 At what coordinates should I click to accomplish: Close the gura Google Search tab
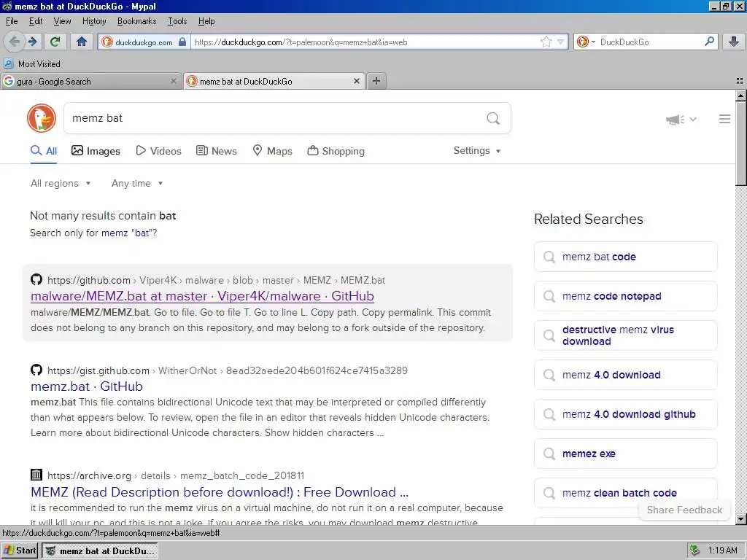[174, 81]
